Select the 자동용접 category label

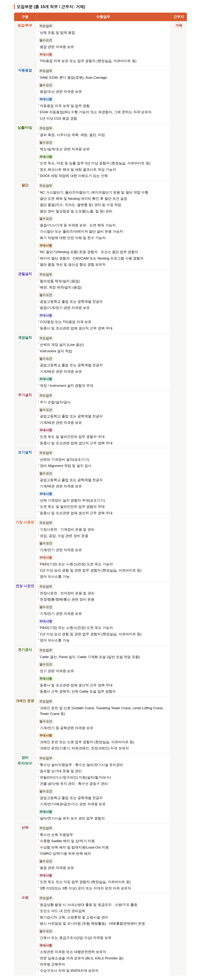25,70
